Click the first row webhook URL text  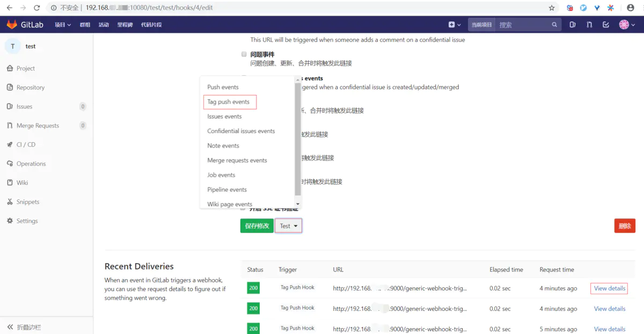(x=400, y=288)
